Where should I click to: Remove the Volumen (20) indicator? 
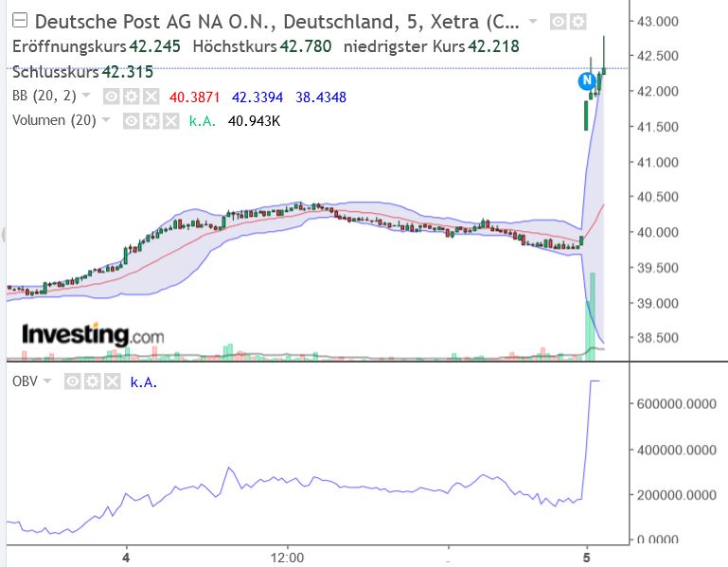click(170, 121)
